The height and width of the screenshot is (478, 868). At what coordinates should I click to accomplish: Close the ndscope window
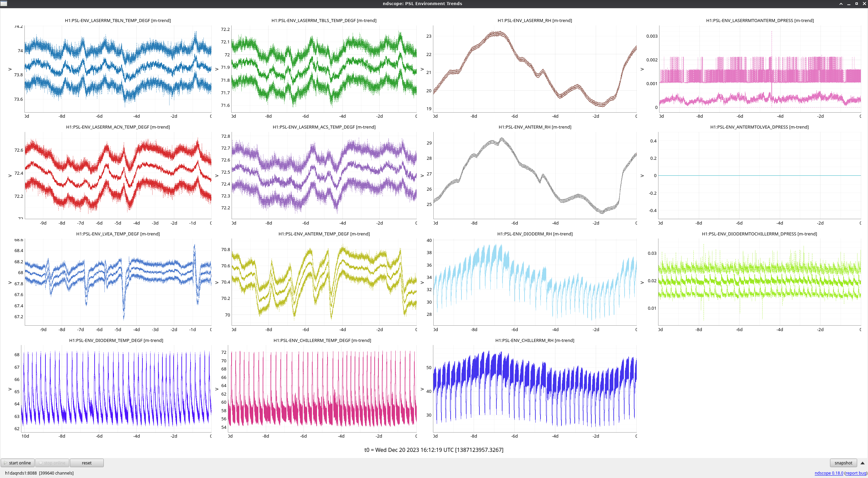coord(864,4)
